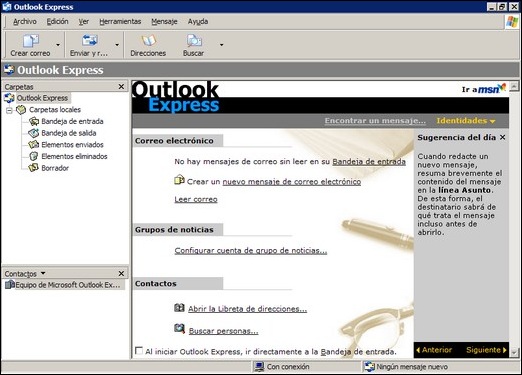Click the Bandeja de entrada folder icon
Screen dimensions: 522x375
click(x=34, y=121)
